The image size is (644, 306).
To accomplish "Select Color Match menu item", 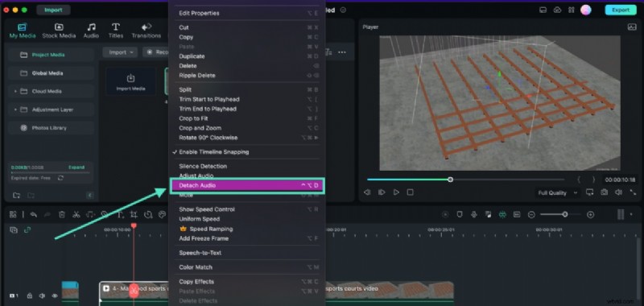I will pos(247,267).
